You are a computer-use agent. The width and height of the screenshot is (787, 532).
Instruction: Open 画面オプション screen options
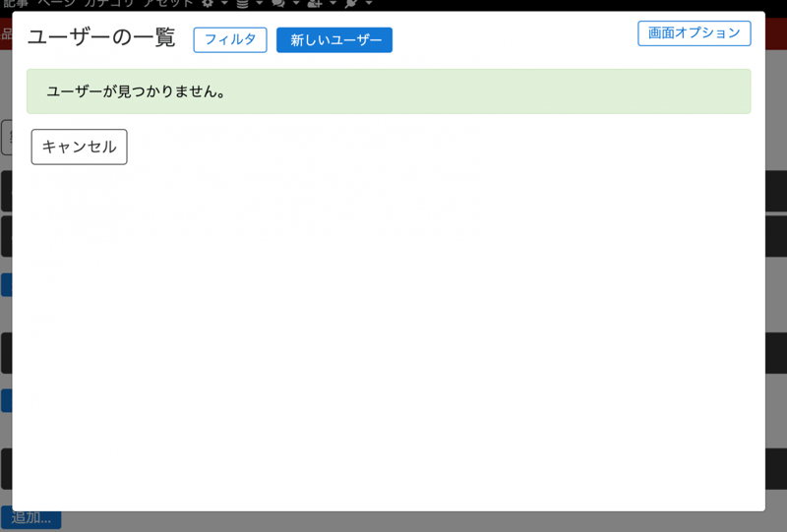(x=694, y=33)
